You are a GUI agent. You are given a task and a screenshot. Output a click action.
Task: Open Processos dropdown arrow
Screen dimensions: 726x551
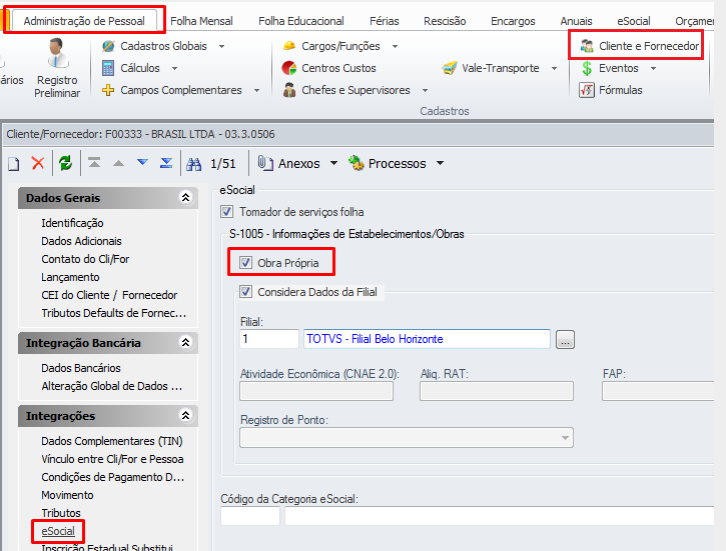440,163
